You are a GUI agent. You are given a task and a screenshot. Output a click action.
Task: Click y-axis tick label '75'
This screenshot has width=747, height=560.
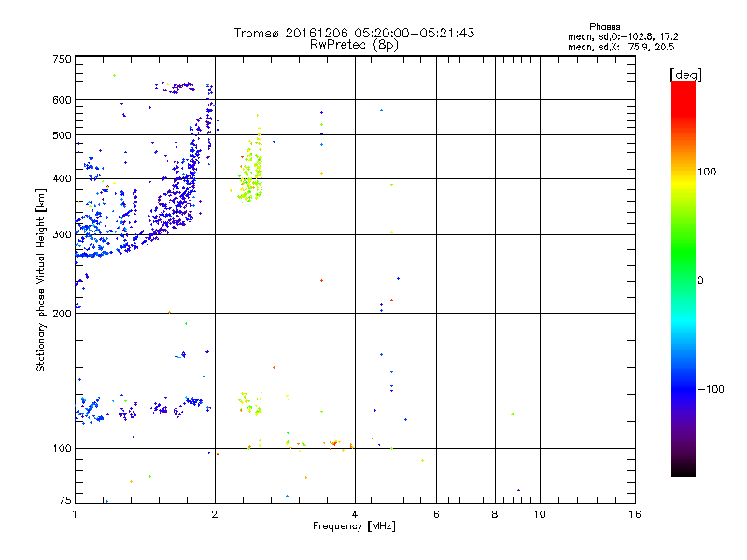[x=65, y=500]
